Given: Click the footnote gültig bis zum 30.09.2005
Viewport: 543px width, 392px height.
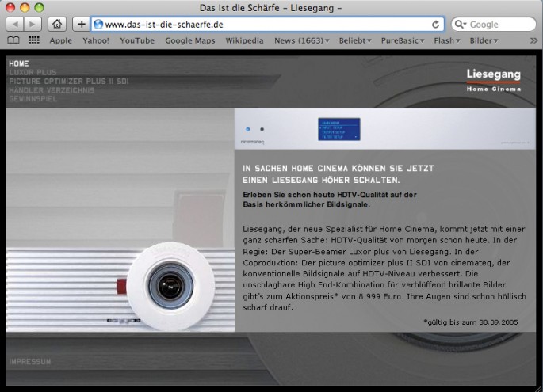Looking at the screenshot, I should [471, 322].
